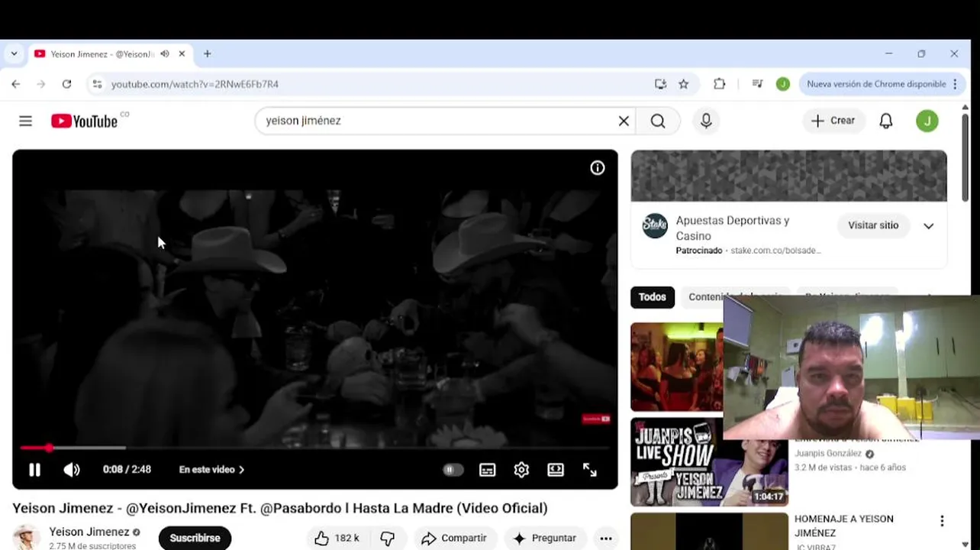This screenshot has height=550, width=980.
Task: Expand 'En este video' chapters
Action: 211,470
